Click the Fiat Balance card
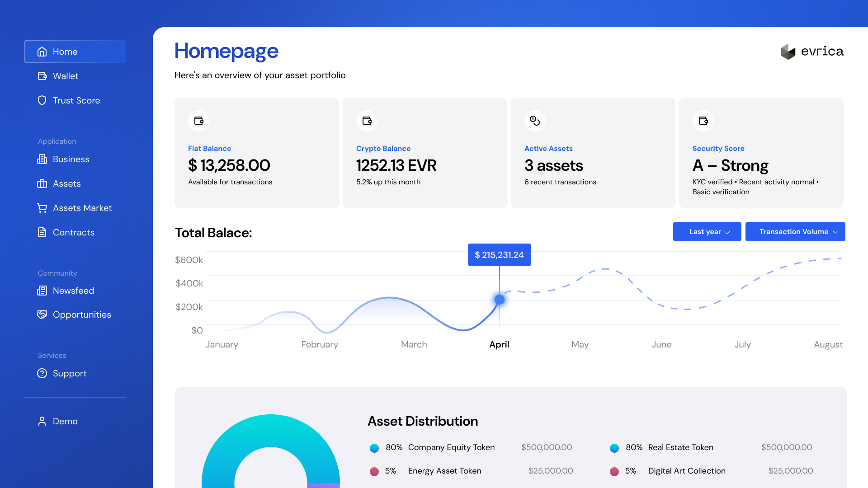This screenshot has width=868, height=488. 256,153
